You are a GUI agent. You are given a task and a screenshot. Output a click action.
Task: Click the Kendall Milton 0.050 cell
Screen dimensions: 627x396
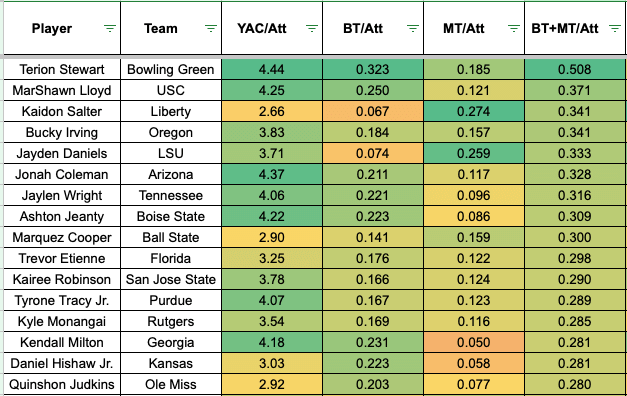[x=474, y=342]
